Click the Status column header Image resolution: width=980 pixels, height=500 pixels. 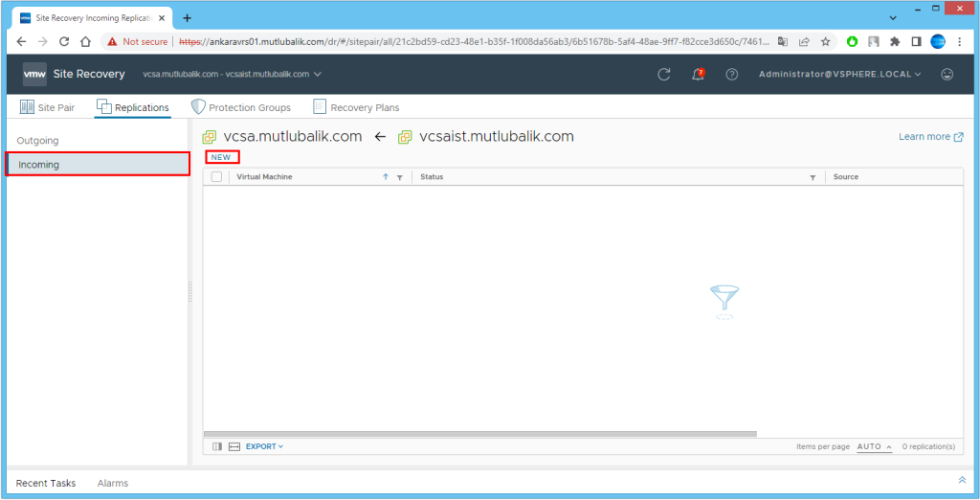coord(432,177)
